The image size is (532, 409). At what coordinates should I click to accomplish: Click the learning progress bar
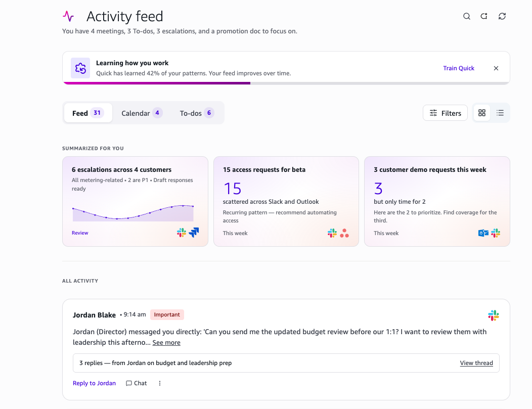(286, 83)
